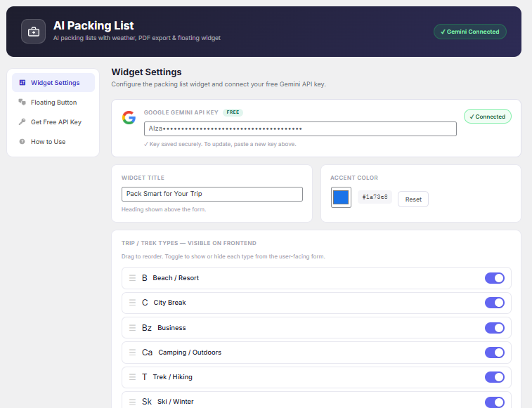Disable the Business trip type switch
Image resolution: width=532 pixels, height=408 pixels.
[494, 328]
